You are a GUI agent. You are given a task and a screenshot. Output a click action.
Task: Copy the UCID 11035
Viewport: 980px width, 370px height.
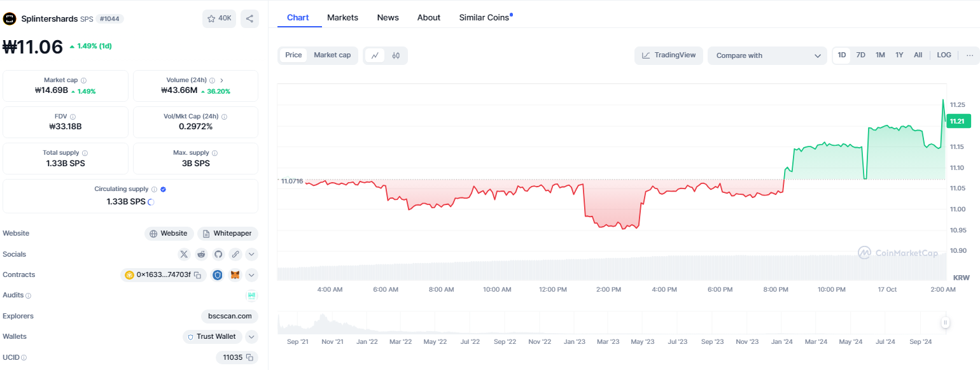click(250, 357)
